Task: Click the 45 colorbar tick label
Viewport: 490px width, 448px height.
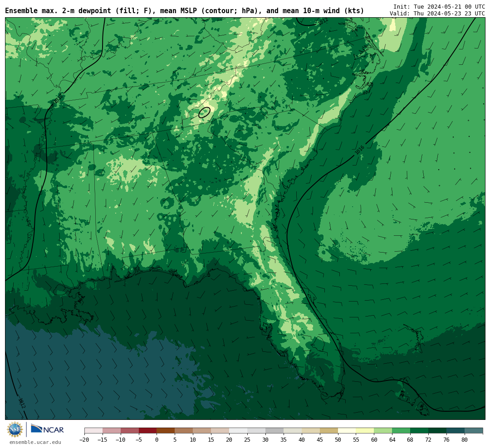Action: click(320, 439)
